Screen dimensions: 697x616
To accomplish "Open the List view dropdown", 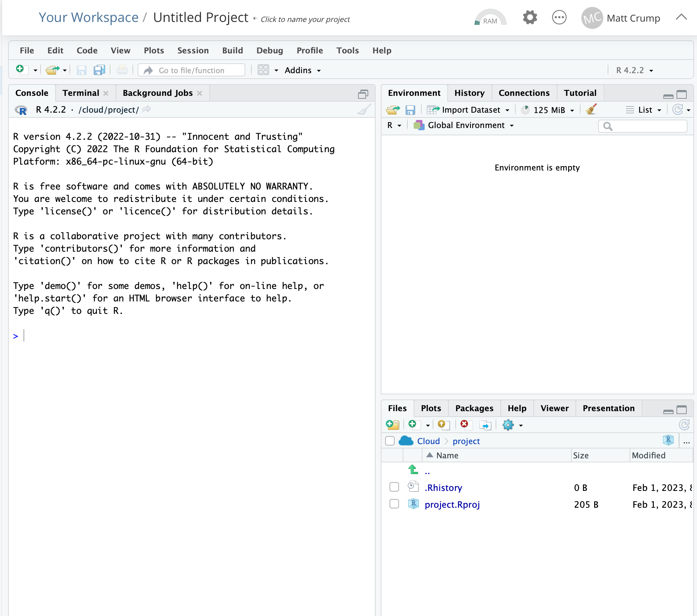I will tap(643, 110).
